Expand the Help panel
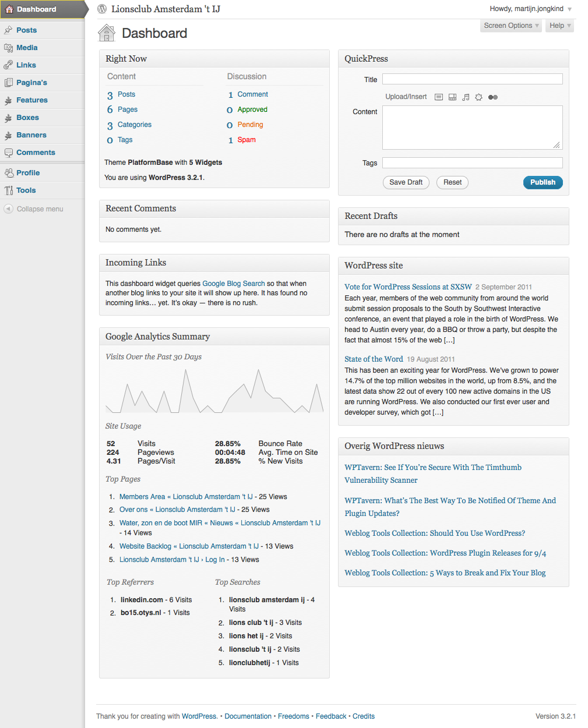 [560, 26]
